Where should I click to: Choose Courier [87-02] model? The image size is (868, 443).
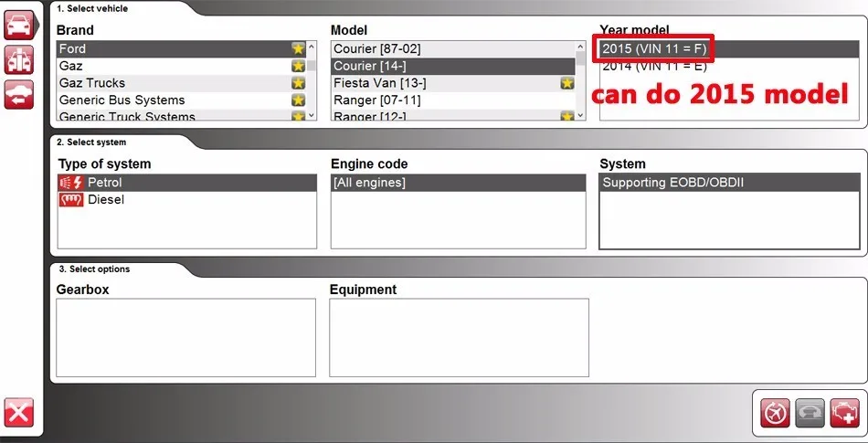[x=453, y=48]
